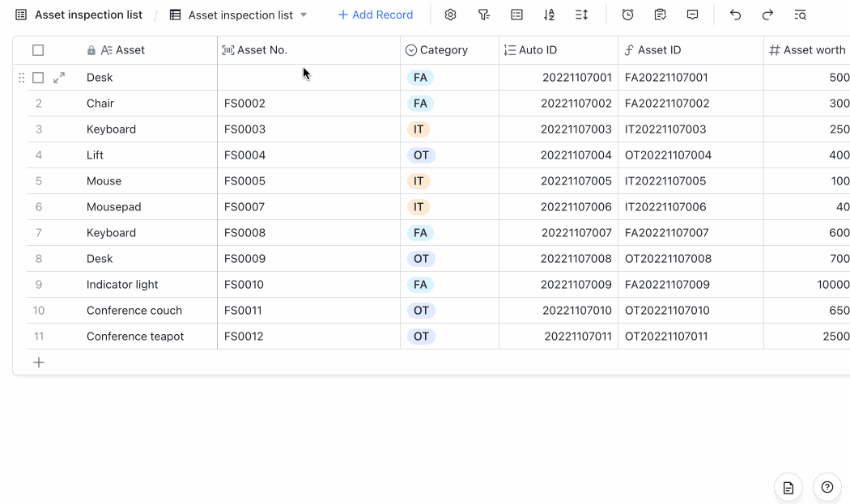Image resolution: width=850 pixels, height=504 pixels.
Task: Open the comments icon in toolbar
Action: [x=692, y=15]
